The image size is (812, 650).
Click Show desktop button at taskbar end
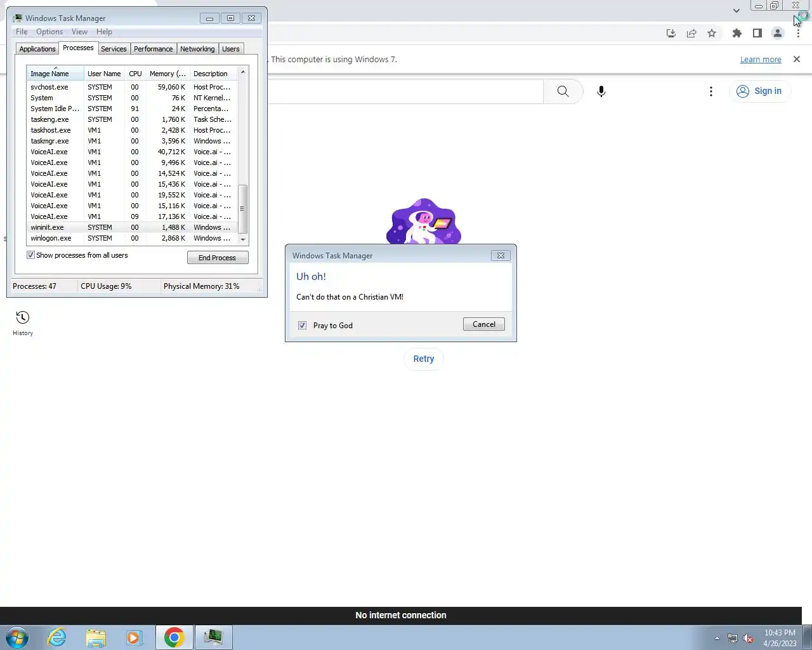pyautogui.click(x=808, y=637)
